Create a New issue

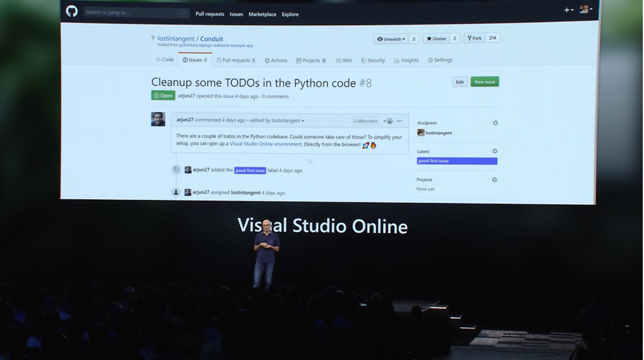click(x=485, y=82)
